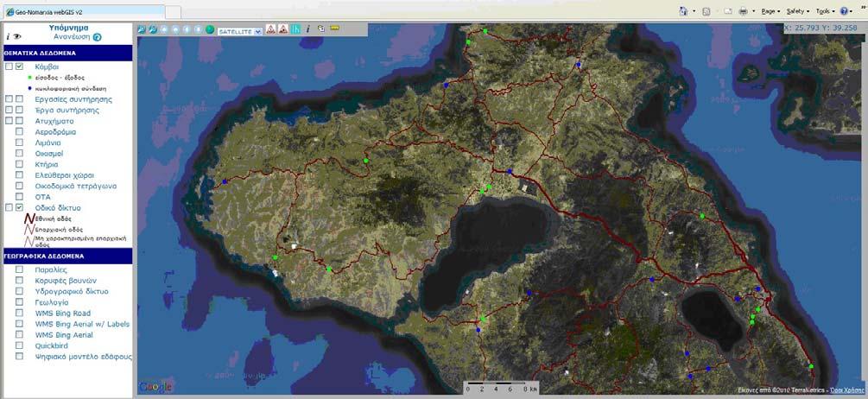Screen dimensions: 868x399
Task: Click the ΘΕΜΑΤΙΚΑ ΔΕΔΟΜΕΝΑ section header
Action: point(67,54)
